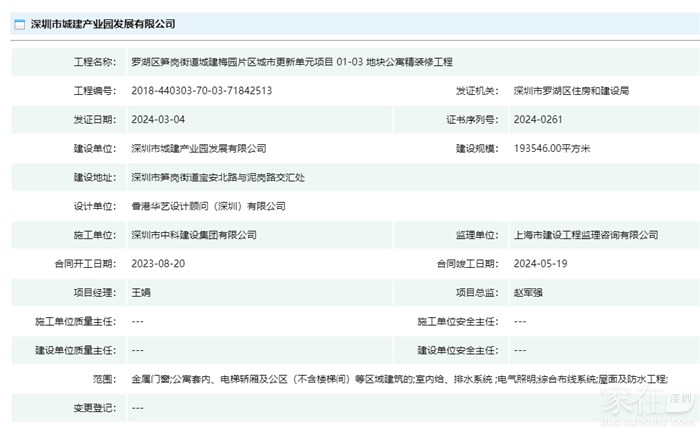Click project director name 赵军强

click(x=529, y=293)
